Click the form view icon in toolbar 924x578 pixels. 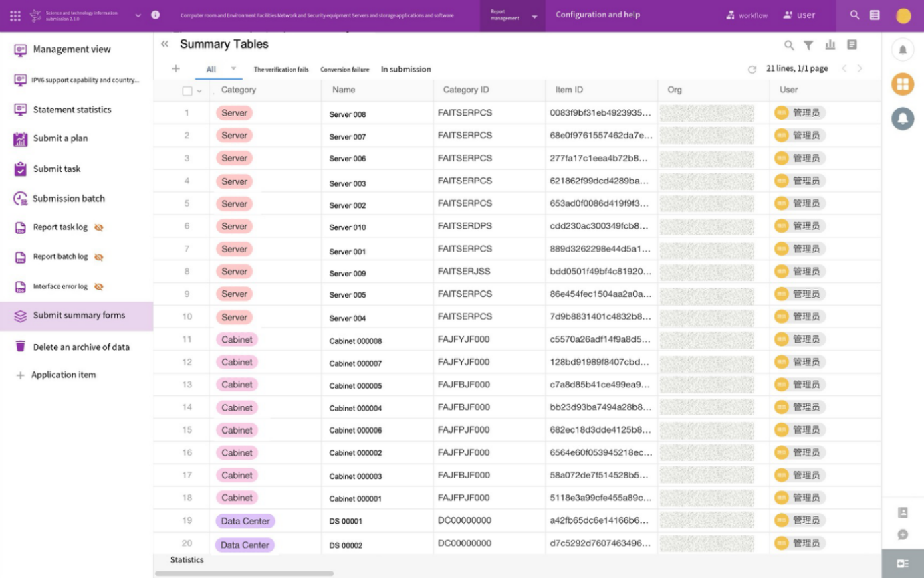[x=852, y=44]
